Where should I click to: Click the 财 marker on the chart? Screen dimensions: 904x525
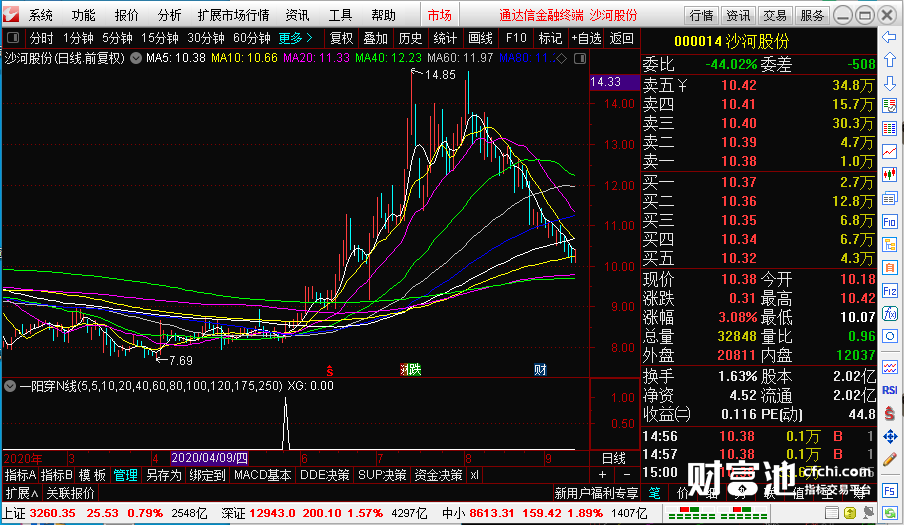click(540, 370)
